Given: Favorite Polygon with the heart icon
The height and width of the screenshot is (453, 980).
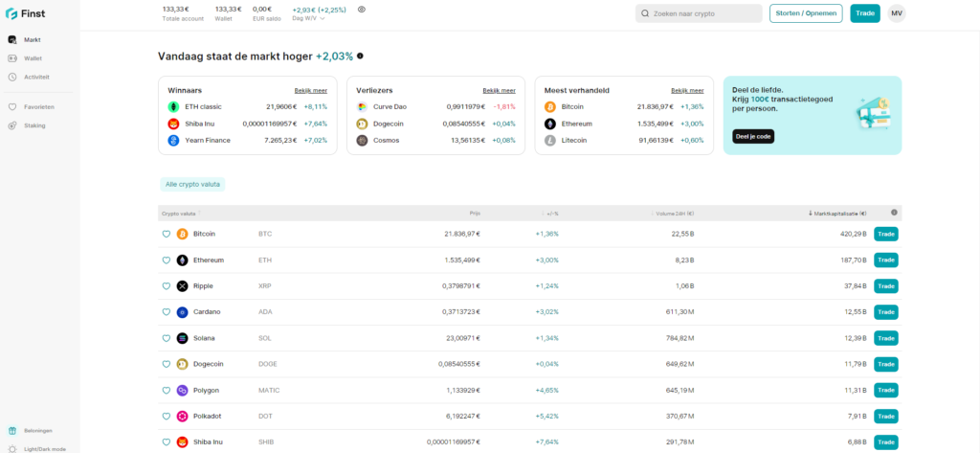Looking at the screenshot, I should [x=167, y=391].
